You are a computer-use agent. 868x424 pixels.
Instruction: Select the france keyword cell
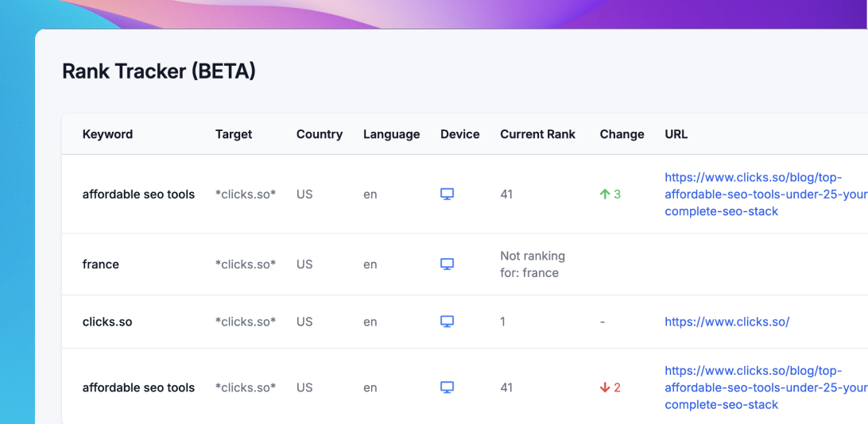pos(101,264)
